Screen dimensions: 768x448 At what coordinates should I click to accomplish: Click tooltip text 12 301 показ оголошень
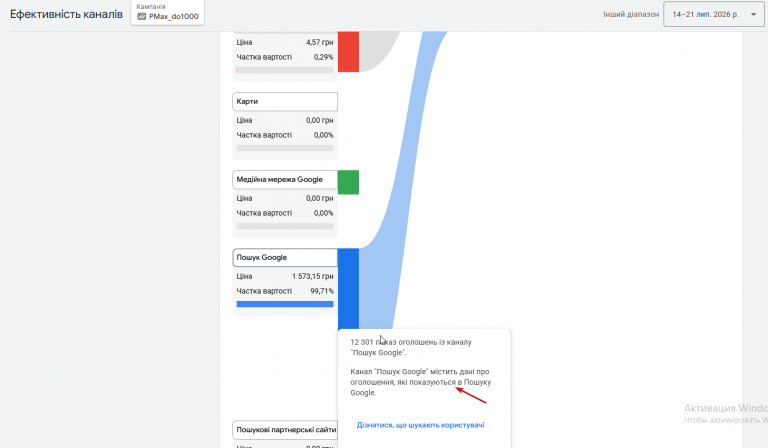[393, 342]
